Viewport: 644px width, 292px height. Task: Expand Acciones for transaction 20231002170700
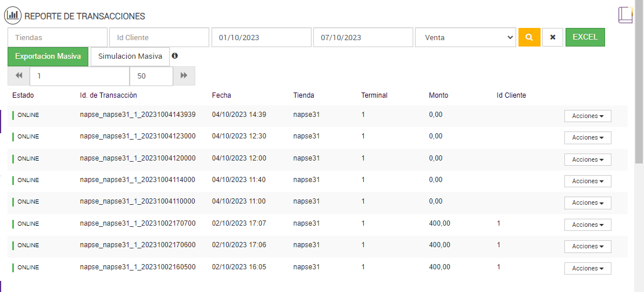pyautogui.click(x=587, y=225)
